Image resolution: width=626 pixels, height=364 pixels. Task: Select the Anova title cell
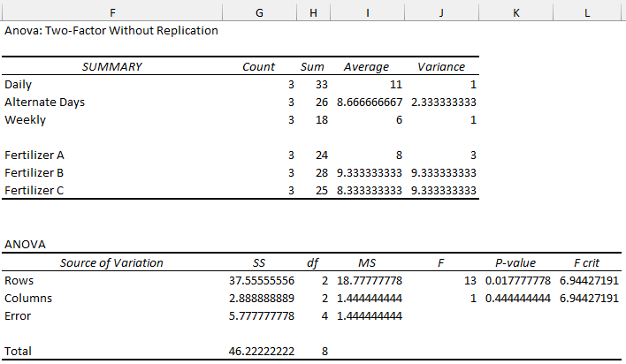(111, 30)
